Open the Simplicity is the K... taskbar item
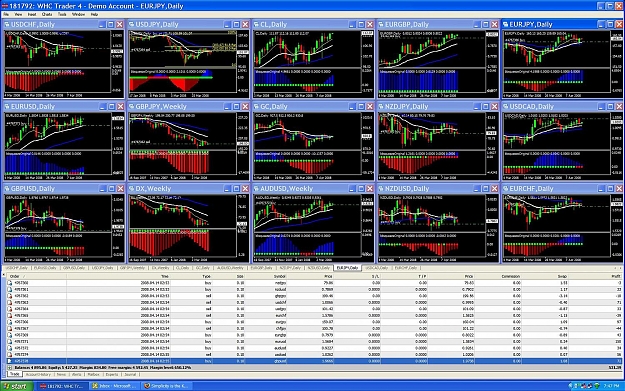The image size is (625, 391). click(166, 386)
